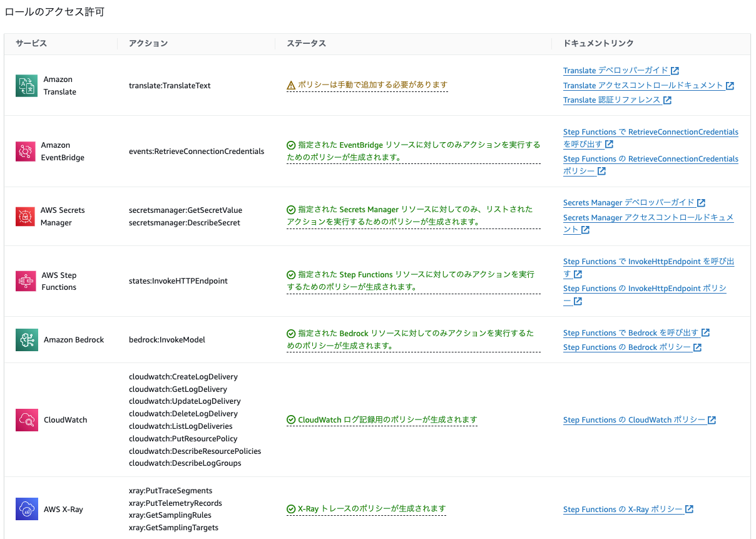Click the EventBridge policy generated status text
756x539 pixels.
[414, 151]
